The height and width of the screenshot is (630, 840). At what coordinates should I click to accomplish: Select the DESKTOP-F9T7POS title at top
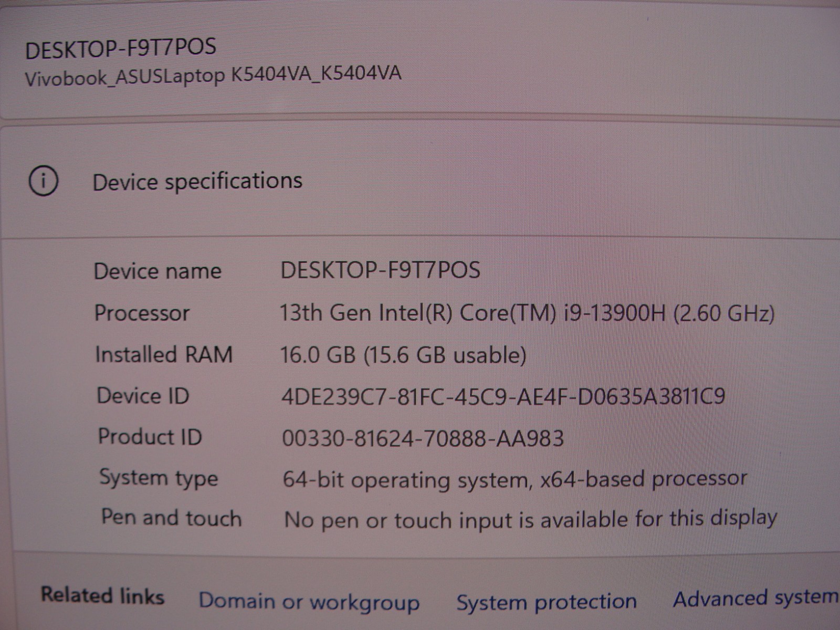coord(121,48)
